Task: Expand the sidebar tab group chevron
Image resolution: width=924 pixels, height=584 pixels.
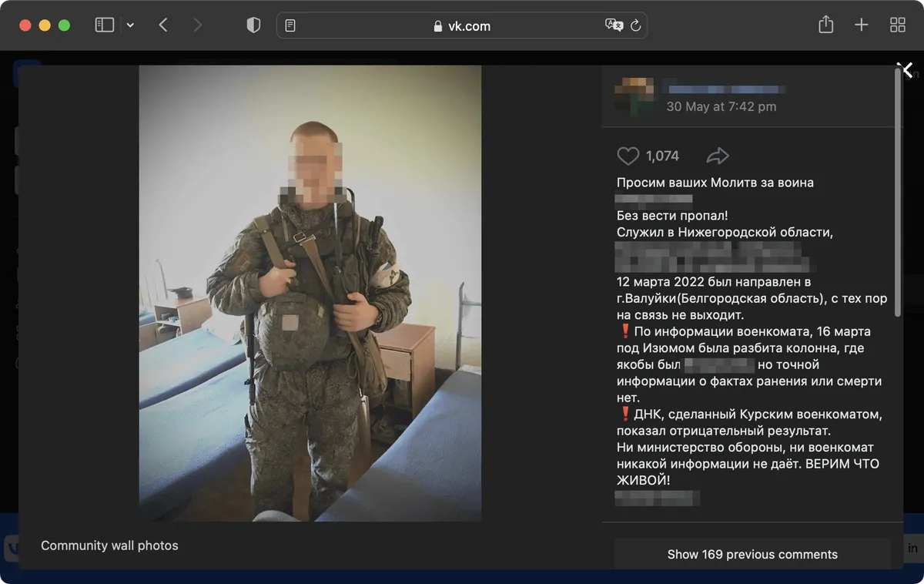Action: [130, 25]
